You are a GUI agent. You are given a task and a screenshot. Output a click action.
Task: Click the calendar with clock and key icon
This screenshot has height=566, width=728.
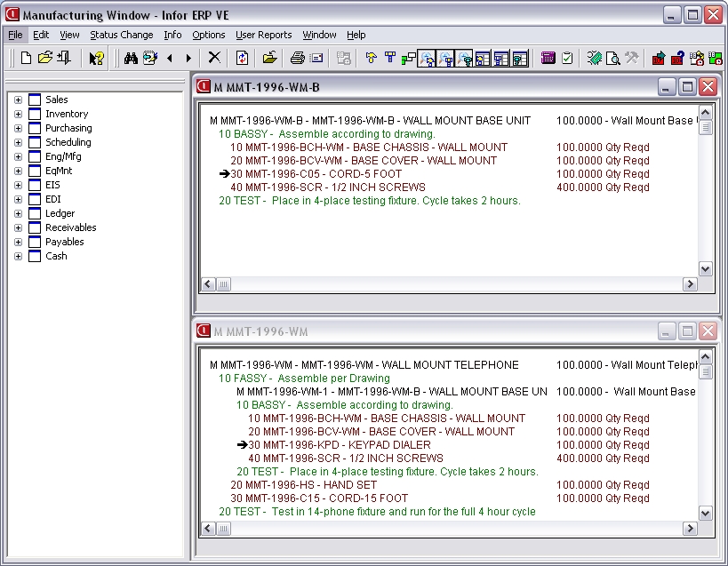click(x=696, y=58)
